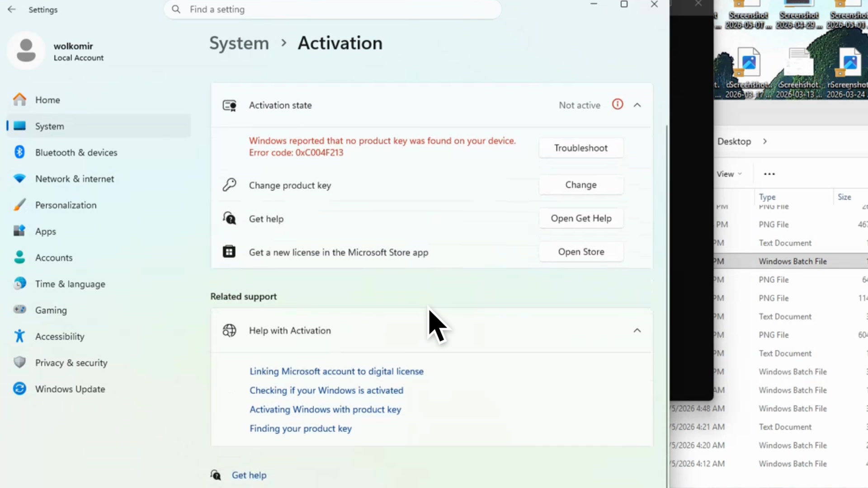Click System in the breadcrumb
Screen dimensions: 868x488
pos(239,43)
